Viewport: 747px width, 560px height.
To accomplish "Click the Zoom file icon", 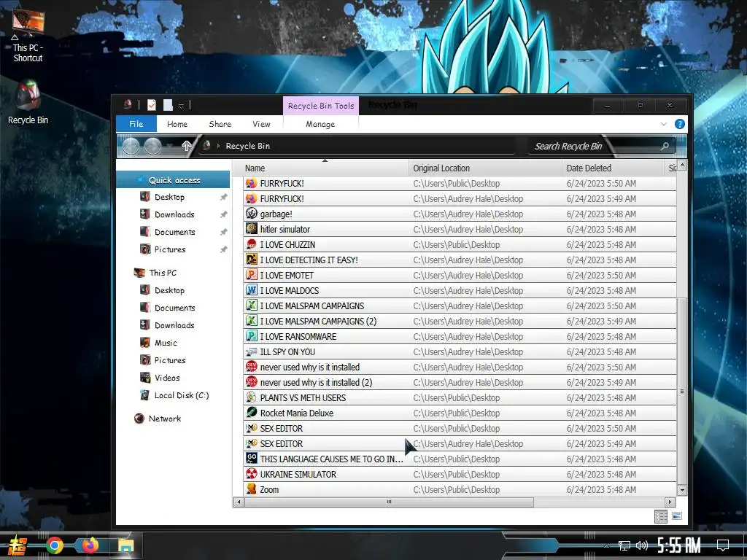I will [252, 489].
